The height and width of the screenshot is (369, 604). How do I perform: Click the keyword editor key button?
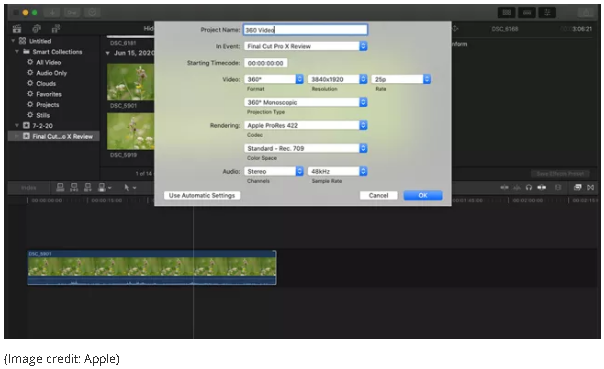(x=72, y=12)
